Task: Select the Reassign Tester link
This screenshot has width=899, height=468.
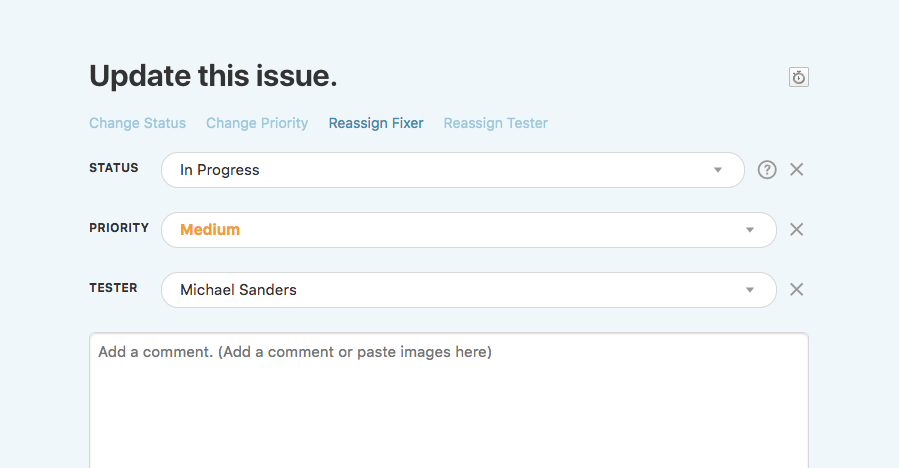Action: click(495, 123)
